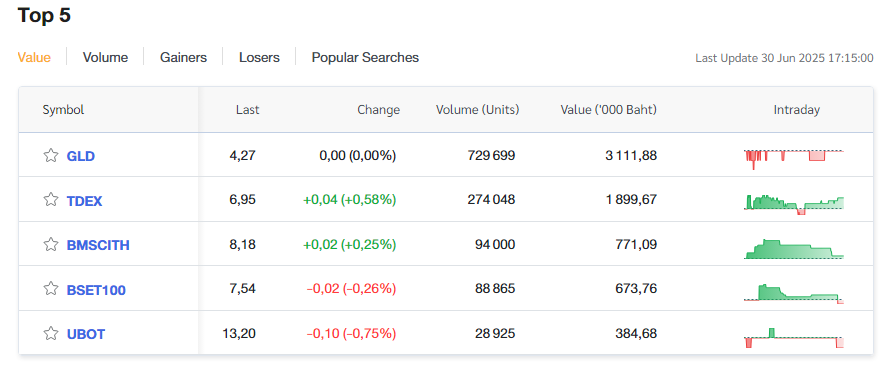
Task: Click the volume figure 94 000
Action: pyautogui.click(x=495, y=244)
